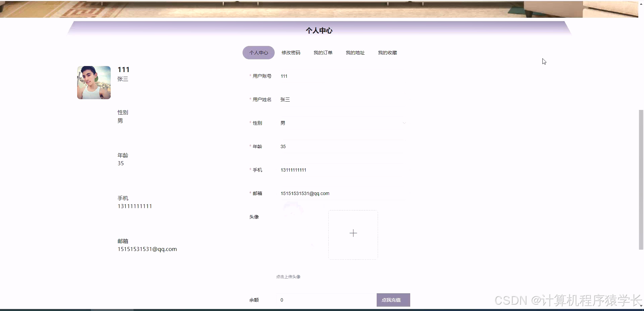644x311 pixels.
Task: Click the 点我充值 recharge button
Action: pyautogui.click(x=393, y=300)
